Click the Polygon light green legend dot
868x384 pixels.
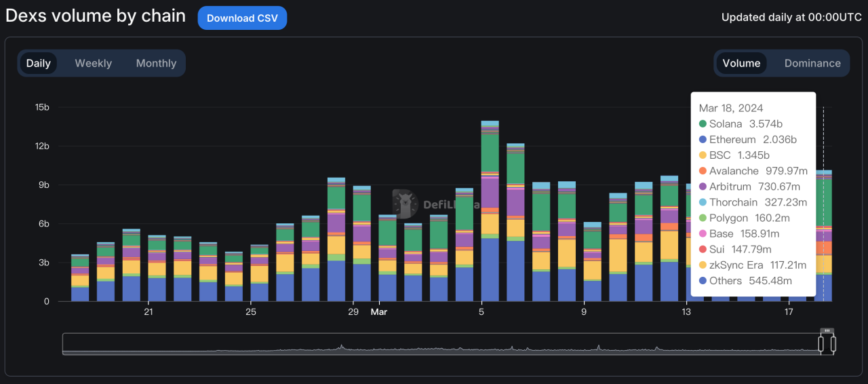pos(703,218)
